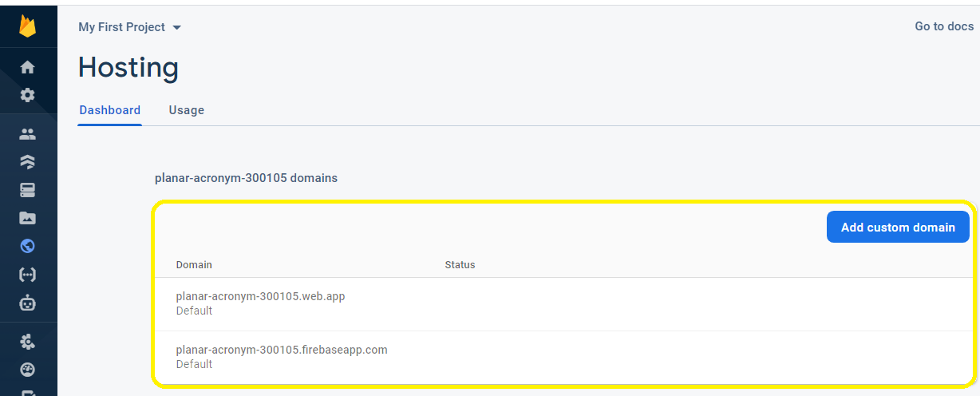
Task: Open project settings gear icon
Action: click(x=28, y=95)
